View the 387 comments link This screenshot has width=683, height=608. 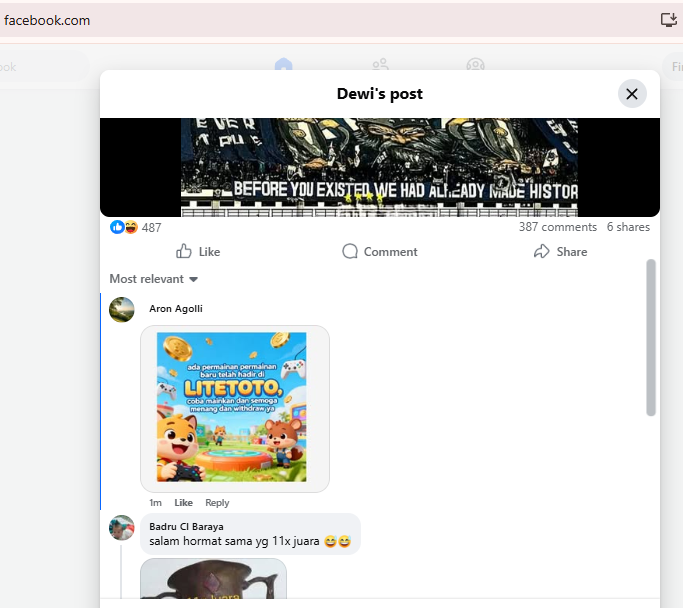coord(558,227)
